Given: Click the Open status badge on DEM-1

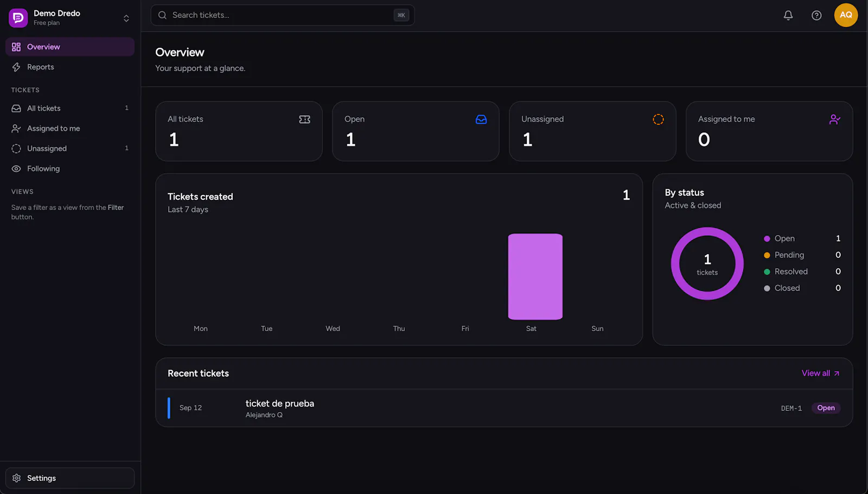Looking at the screenshot, I should (826, 408).
